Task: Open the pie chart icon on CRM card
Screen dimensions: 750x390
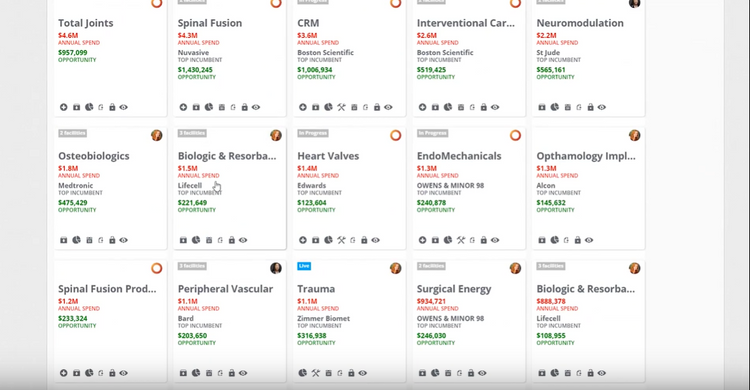Action: pos(328,107)
